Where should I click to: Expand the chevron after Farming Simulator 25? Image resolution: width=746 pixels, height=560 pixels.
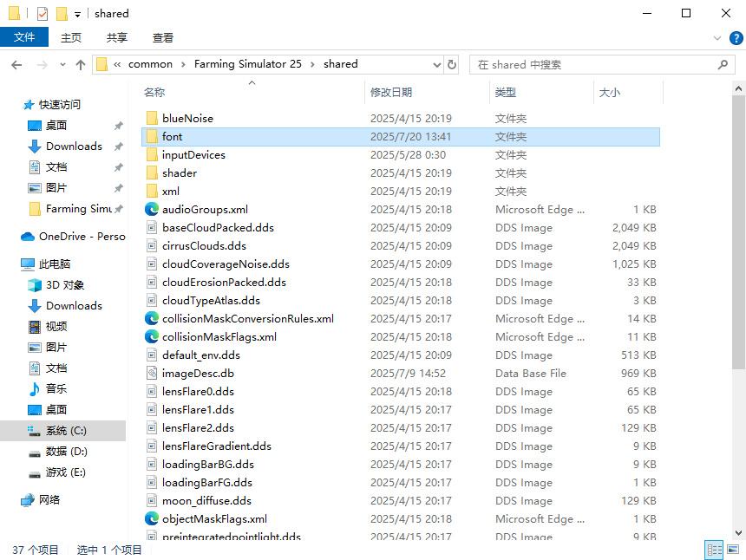(312, 65)
